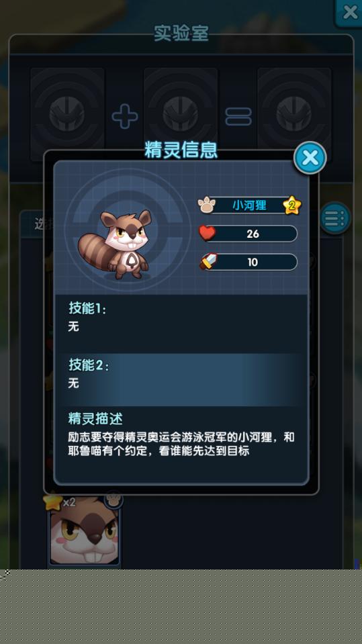Close the 精灵信息 popup dialog

310,158
